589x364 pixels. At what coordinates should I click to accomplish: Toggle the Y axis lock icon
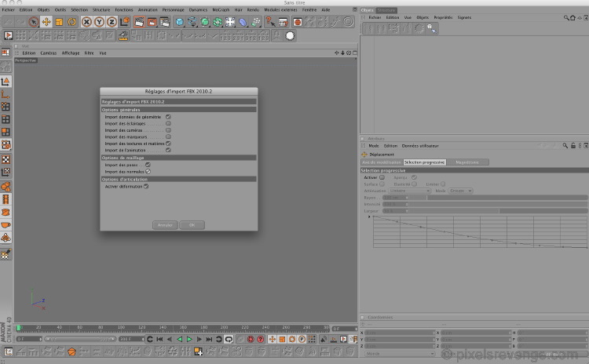point(99,22)
